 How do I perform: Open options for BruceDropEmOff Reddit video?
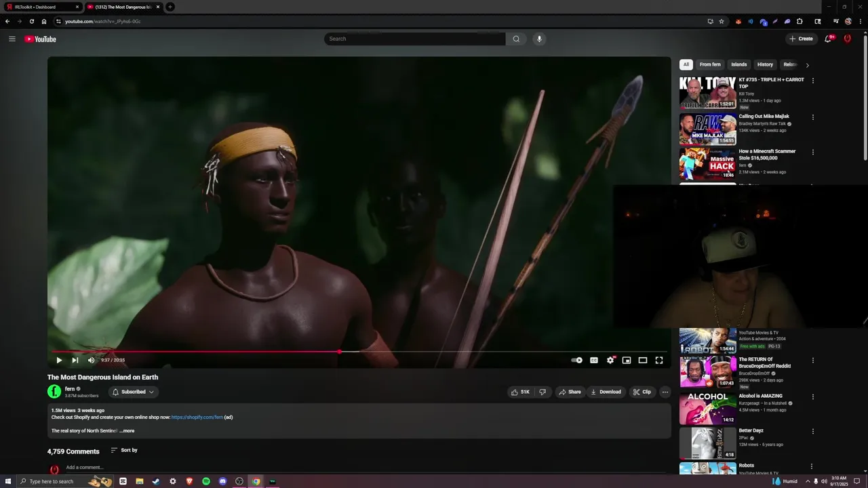pos(813,361)
